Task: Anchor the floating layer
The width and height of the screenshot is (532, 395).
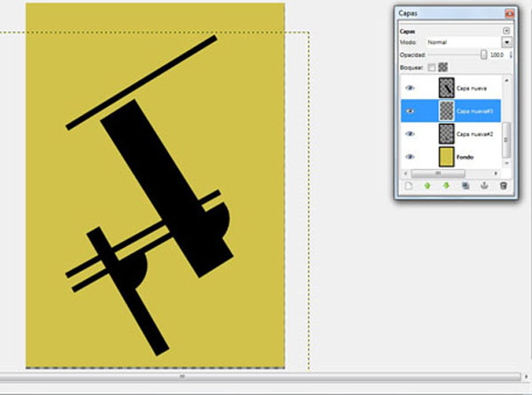Action: [484, 186]
